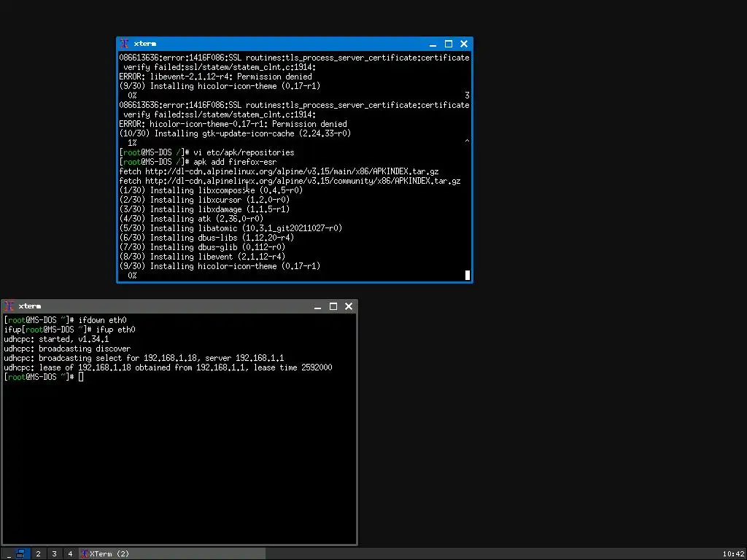Click the '(3/30) Installing libxdamage' line

pyautogui.click(x=204, y=209)
